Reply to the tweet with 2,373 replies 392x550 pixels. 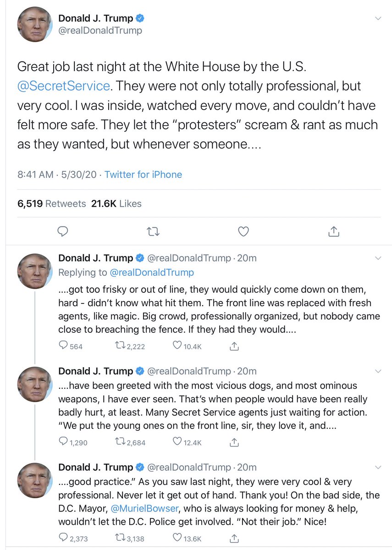64,537
